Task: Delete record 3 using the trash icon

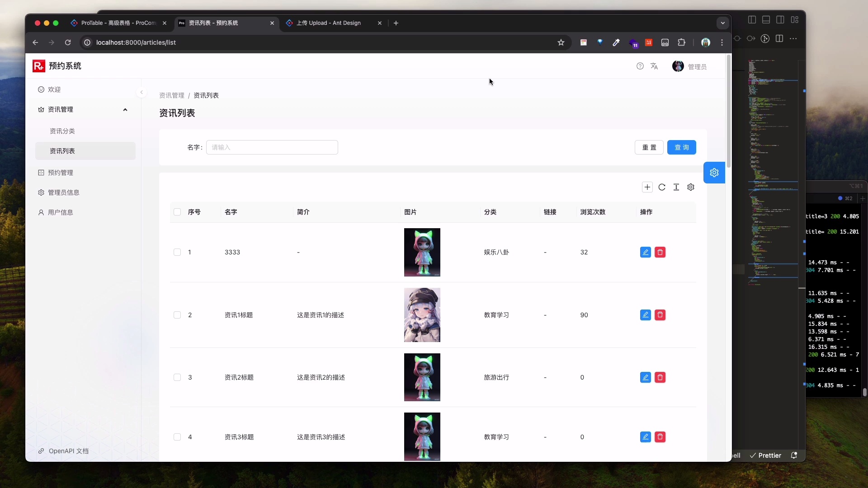Action: pos(660,377)
